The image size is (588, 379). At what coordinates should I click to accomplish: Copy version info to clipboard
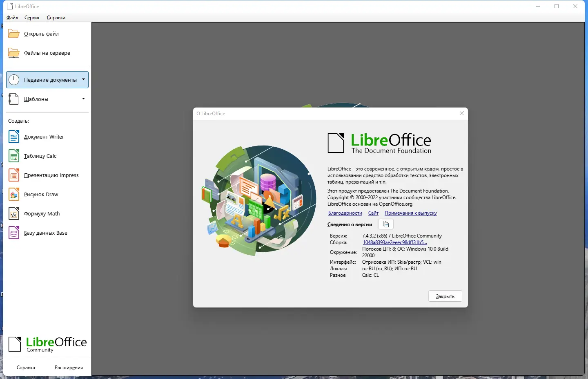385,224
